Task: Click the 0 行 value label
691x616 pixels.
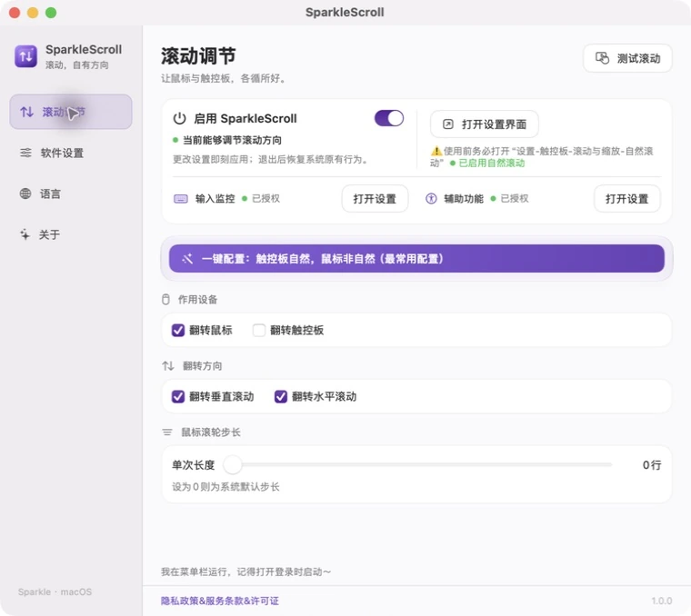Action: (x=652, y=465)
